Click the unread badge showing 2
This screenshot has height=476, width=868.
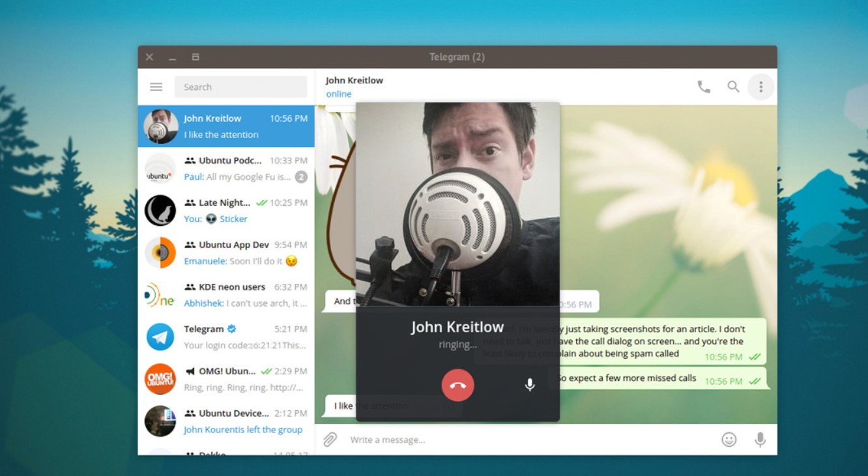point(300,177)
